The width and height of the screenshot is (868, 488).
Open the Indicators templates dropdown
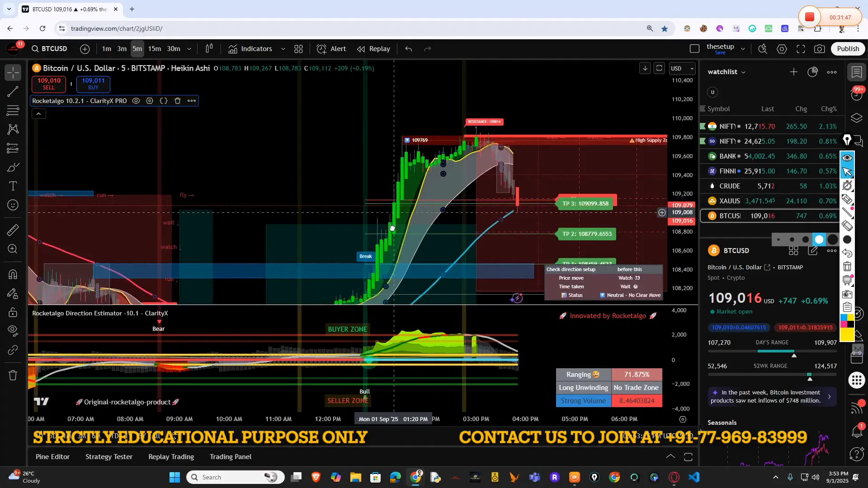(x=283, y=49)
